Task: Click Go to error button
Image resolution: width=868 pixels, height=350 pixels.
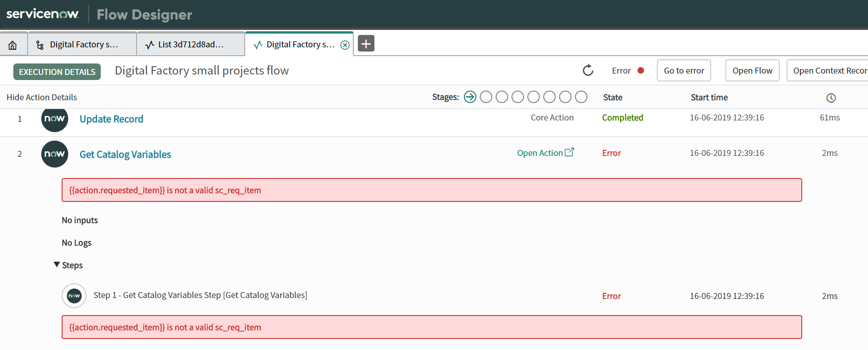Action: [684, 70]
